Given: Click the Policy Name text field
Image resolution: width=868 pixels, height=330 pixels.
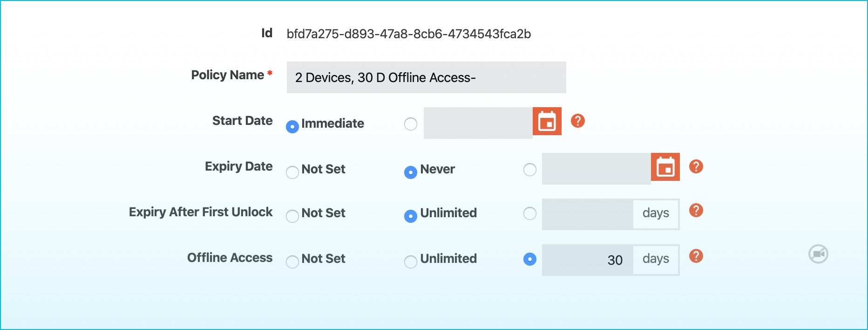Looking at the screenshot, I should [425, 77].
